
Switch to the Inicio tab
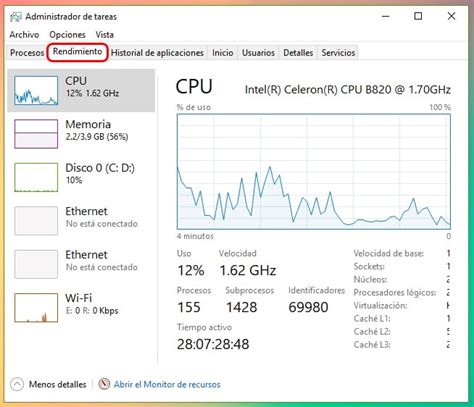coord(223,53)
